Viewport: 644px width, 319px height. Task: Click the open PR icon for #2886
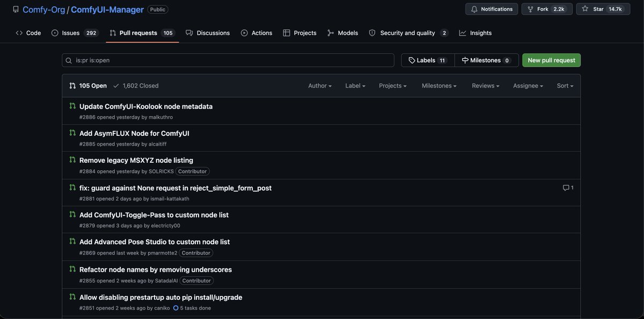pyautogui.click(x=72, y=106)
